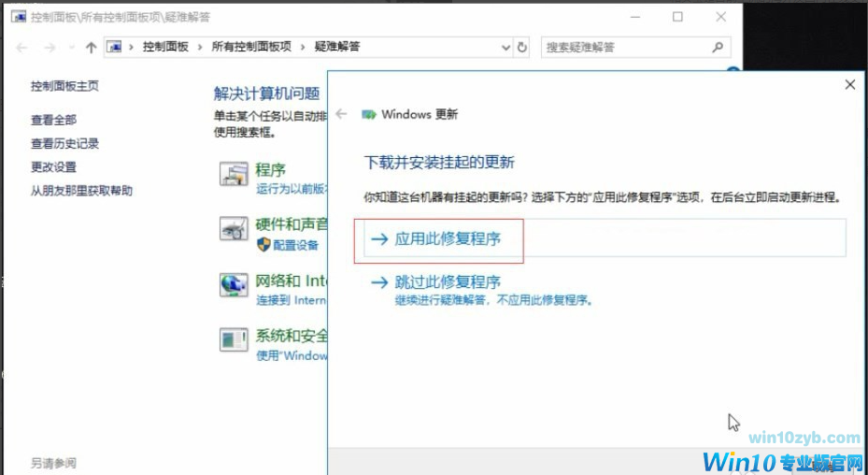Open 控制面板主页 link
Viewport: 868px width, 475px height.
[x=64, y=86]
